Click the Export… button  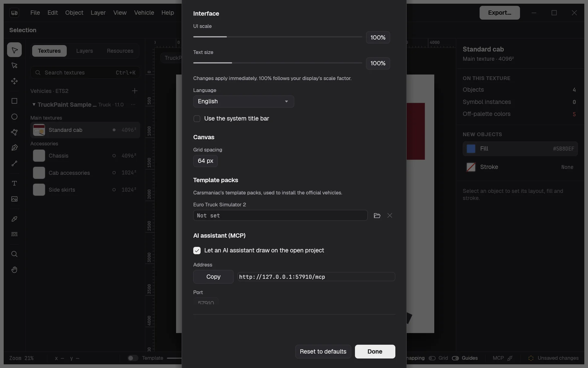(499, 13)
